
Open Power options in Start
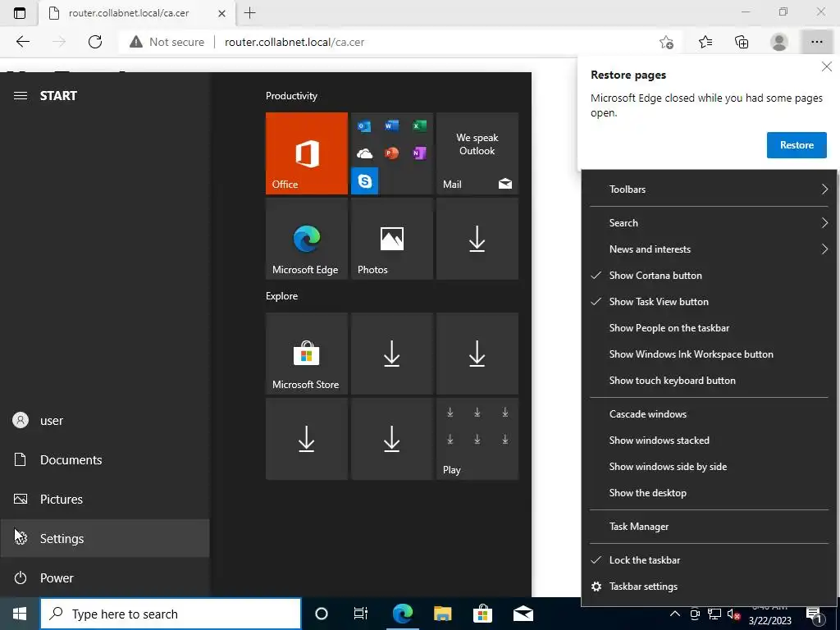coord(104,577)
